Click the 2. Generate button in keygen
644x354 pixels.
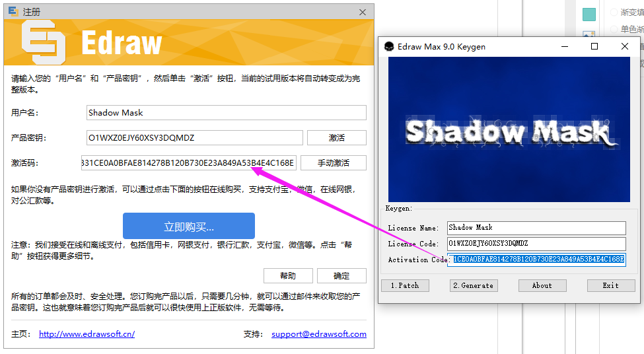pyautogui.click(x=474, y=285)
